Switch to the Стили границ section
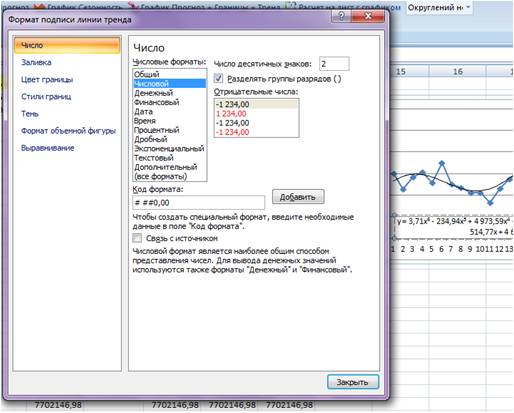The width and height of the screenshot is (514, 413). tap(46, 97)
